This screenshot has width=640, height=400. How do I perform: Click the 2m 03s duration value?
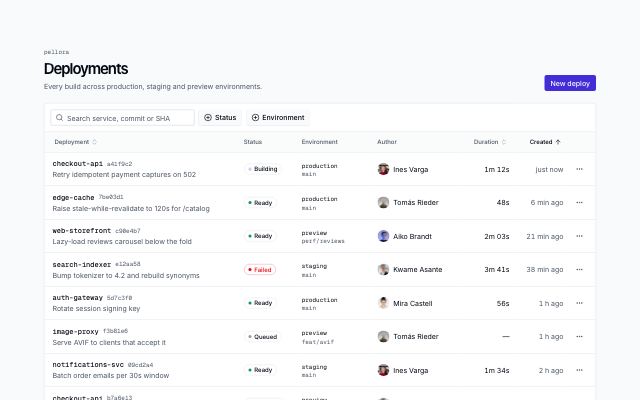497,236
